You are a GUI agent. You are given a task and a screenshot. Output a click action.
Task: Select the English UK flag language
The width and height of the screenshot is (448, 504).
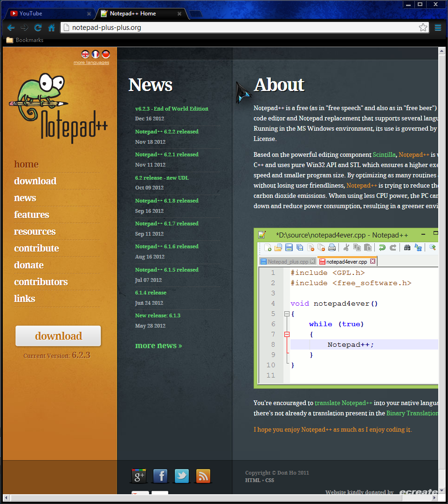(x=85, y=54)
